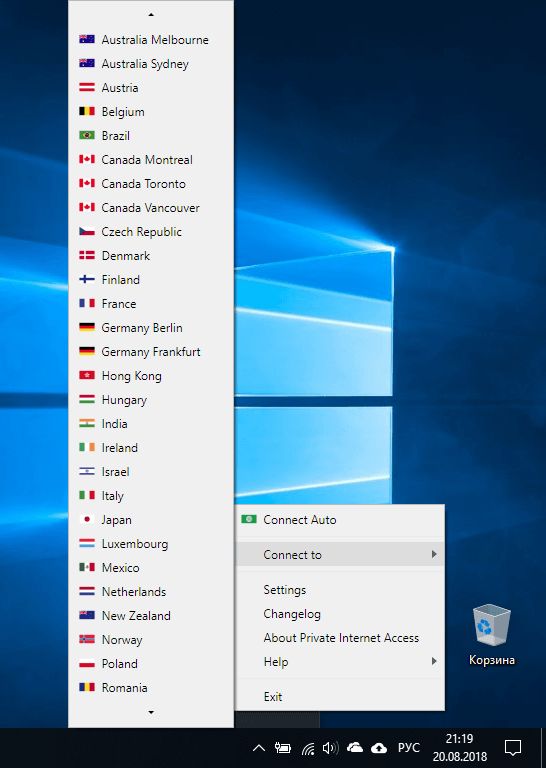Open the OneDrive cloud tray icon
The width and height of the screenshot is (546, 768).
(x=355, y=747)
